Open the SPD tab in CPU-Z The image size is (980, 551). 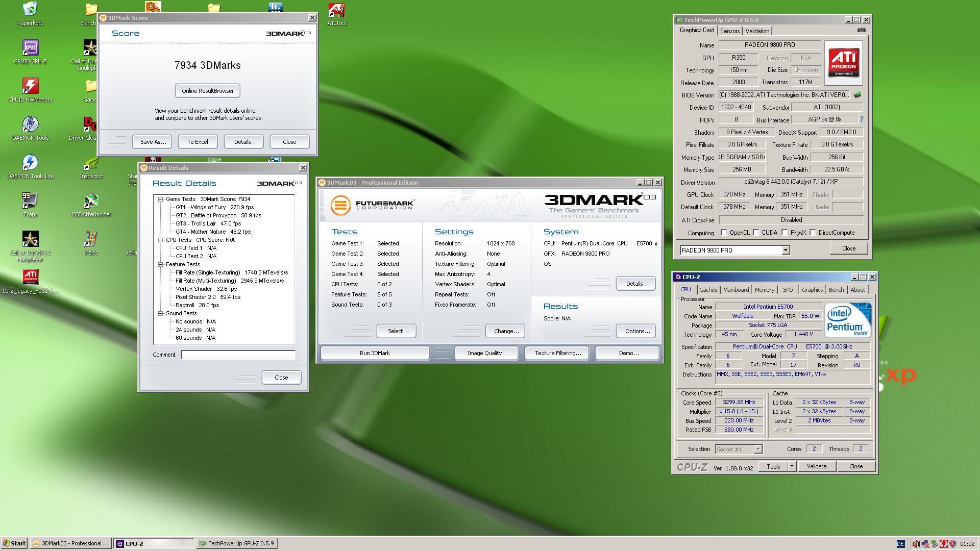click(x=788, y=290)
